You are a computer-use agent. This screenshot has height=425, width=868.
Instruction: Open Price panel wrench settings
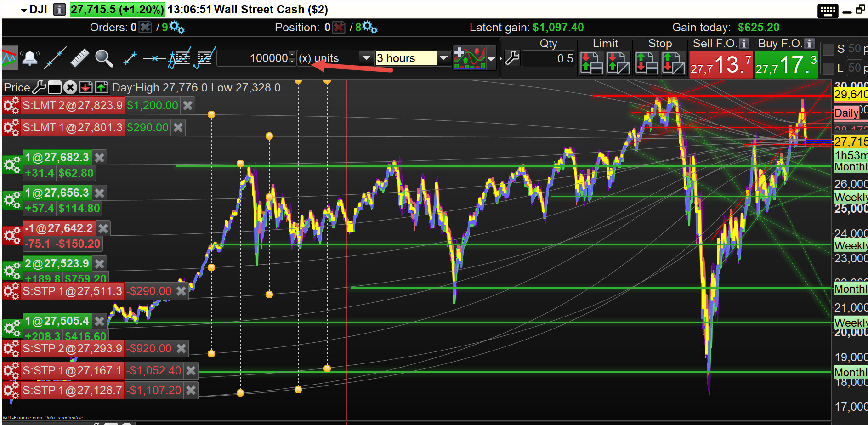pos(39,87)
